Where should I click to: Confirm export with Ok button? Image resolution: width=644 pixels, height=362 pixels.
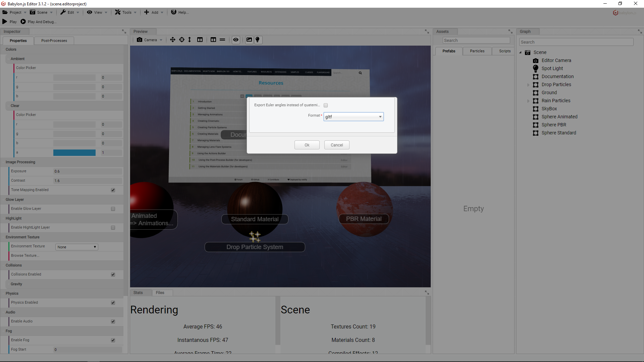(307, 145)
